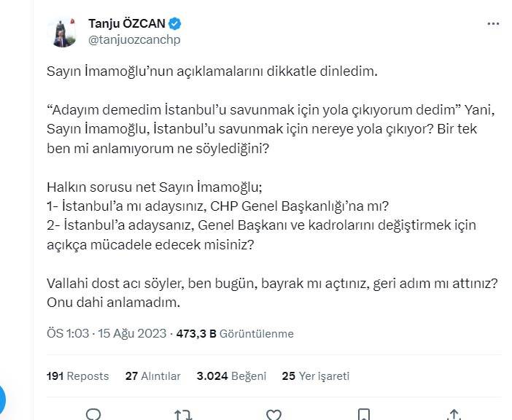Screen dimensions: 512x420
Task: View the 191 Reposts list
Action: tap(77, 376)
